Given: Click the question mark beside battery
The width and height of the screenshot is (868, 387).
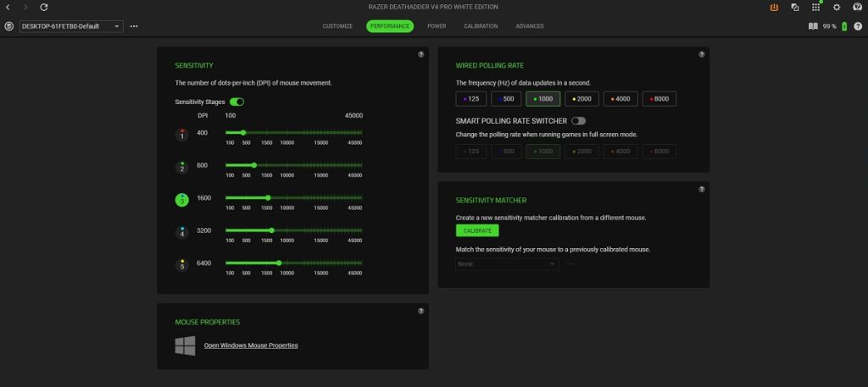Looking at the screenshot, I should point(858,26).
